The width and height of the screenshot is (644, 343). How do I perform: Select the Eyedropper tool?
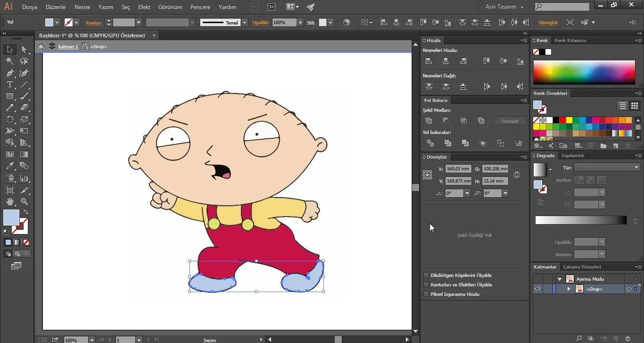click(x=9, y=166)
